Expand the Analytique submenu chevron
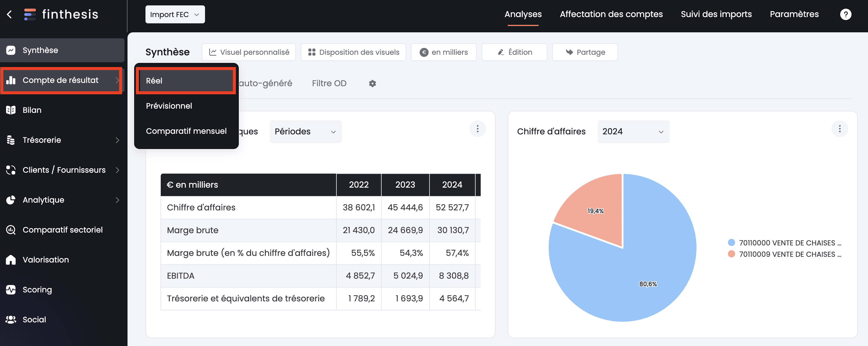Screen dimensions: 868x346 click(117, 200)
